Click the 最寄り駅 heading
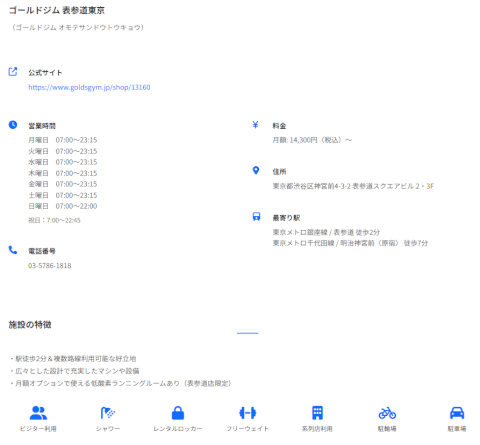 [x=286, y=218]
